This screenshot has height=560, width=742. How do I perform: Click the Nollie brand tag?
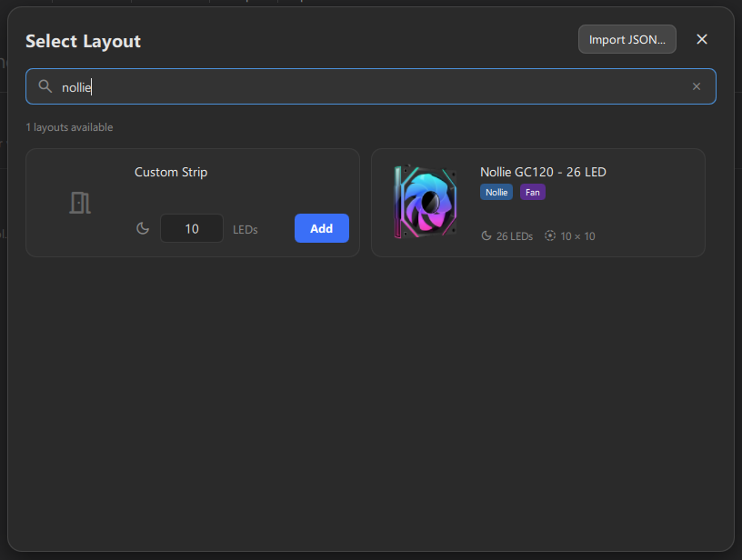point(496,192)
